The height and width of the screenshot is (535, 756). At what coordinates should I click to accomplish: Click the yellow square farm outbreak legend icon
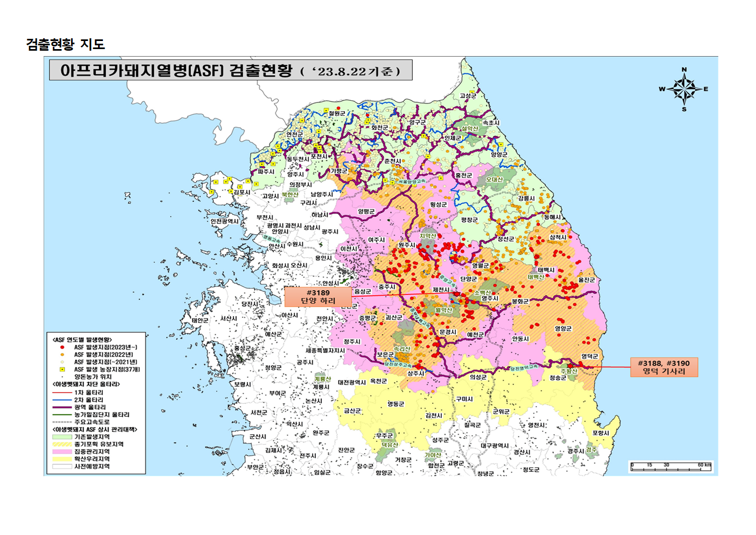(62, 369)
